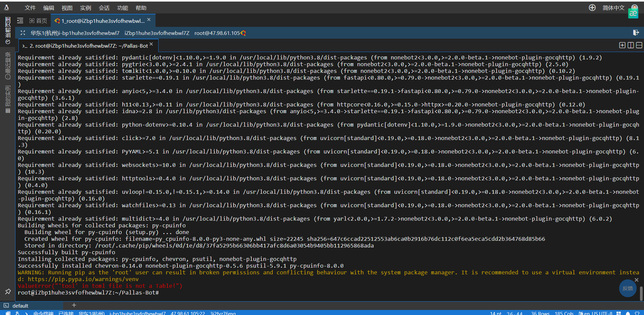Enter fullscreen for the current session
Screen dimensions: 644x315
pos(23,33)
